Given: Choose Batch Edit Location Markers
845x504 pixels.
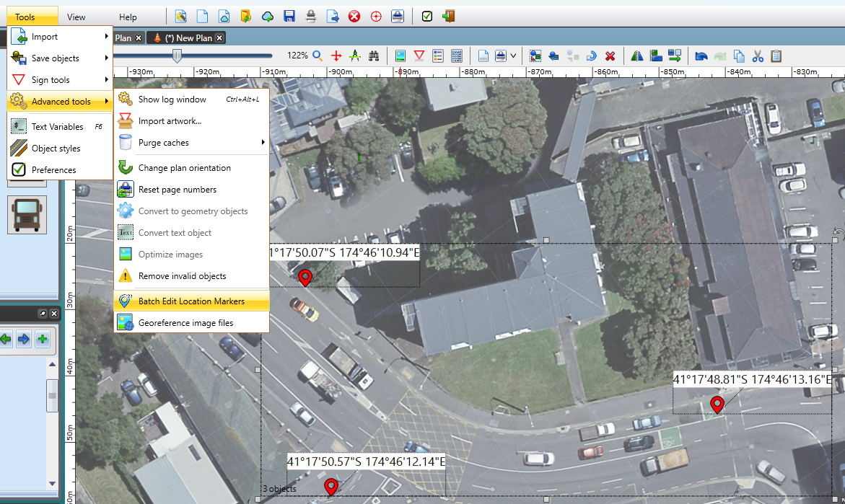Looking at the screenshot, I should tap(191, 301).
